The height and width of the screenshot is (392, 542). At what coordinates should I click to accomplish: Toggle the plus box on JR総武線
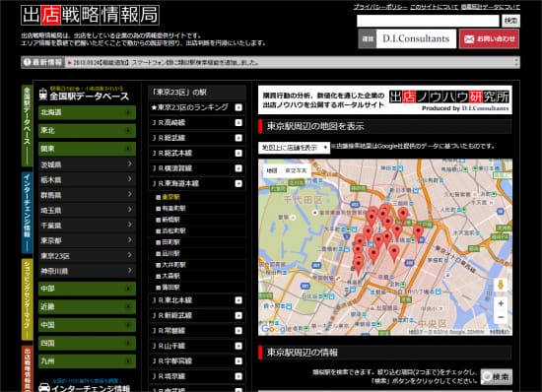point(238,138)
